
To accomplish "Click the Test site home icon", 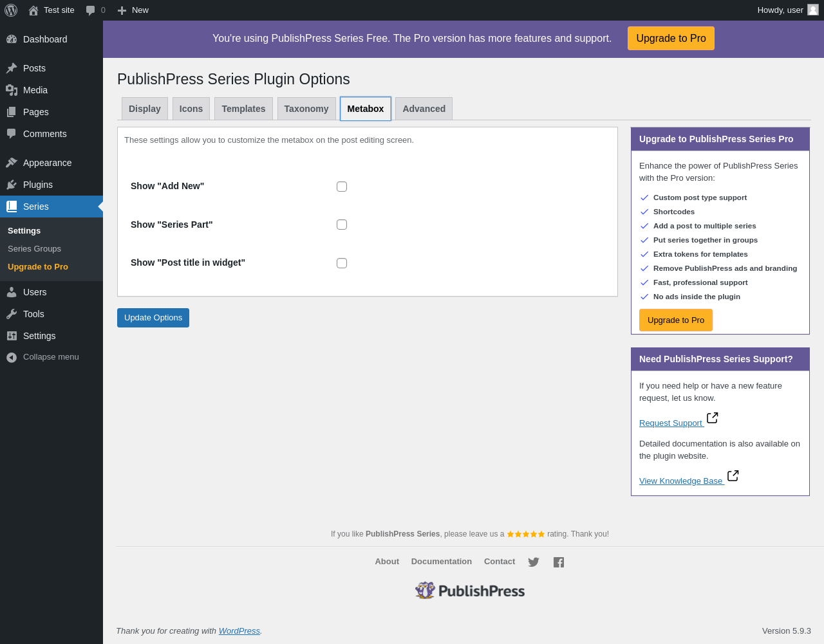I will [x=33, y=10].
